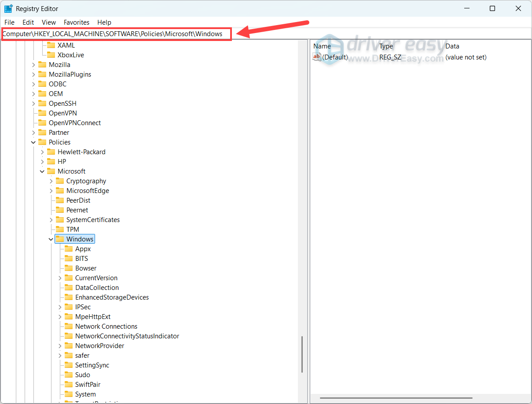
Task: Select the XboxLive folder icon
Action: 51,55
